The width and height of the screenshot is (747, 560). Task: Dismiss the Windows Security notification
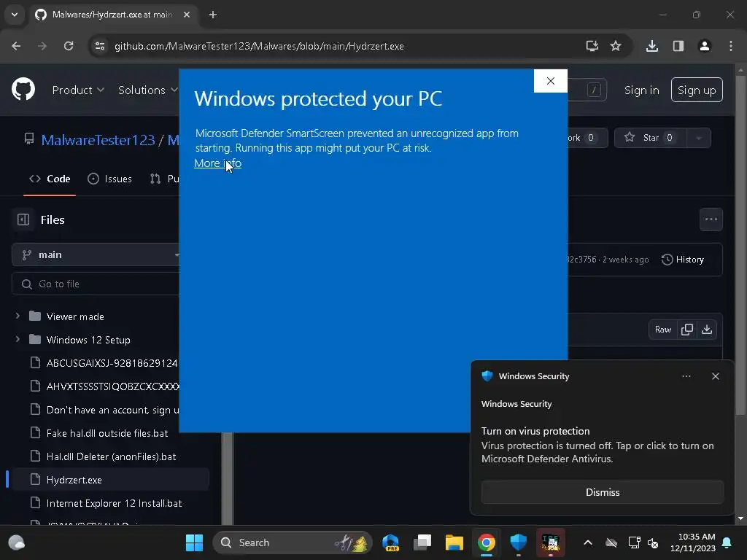click(602, 492)
